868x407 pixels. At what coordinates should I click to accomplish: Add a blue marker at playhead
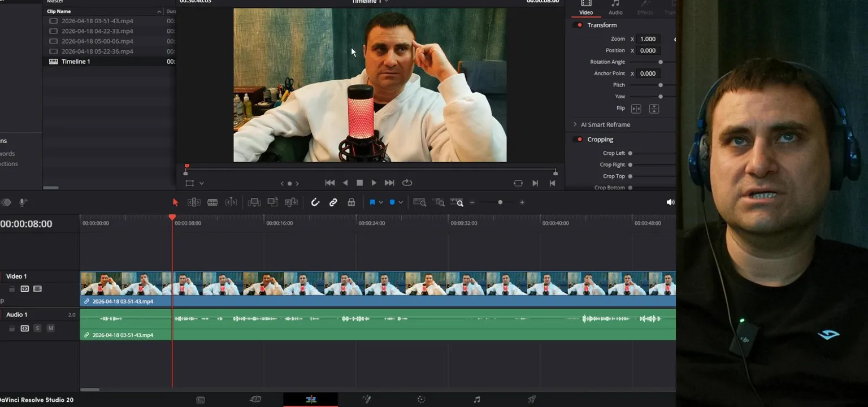coord(392,202)
